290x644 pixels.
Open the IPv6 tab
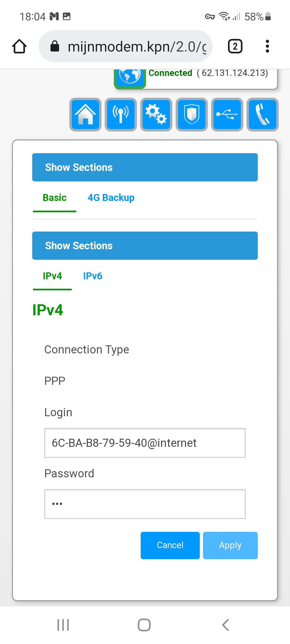[93, 276]
